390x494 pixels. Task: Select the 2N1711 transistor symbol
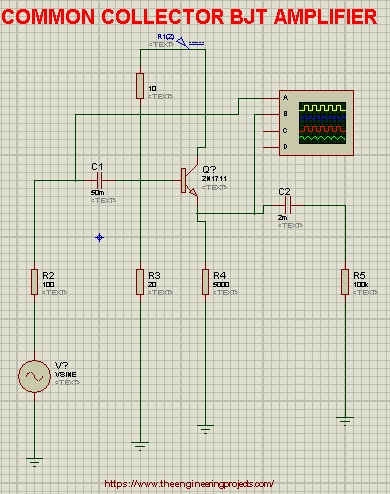pyautogui.click(x=189, y=181)
